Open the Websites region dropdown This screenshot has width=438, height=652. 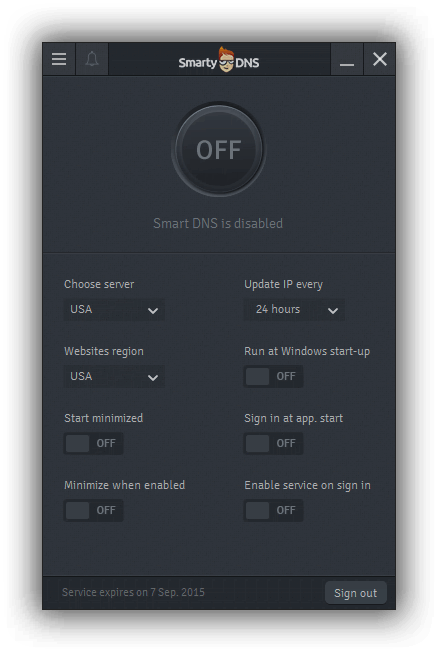pyautogui.click(x=114, y=377)
